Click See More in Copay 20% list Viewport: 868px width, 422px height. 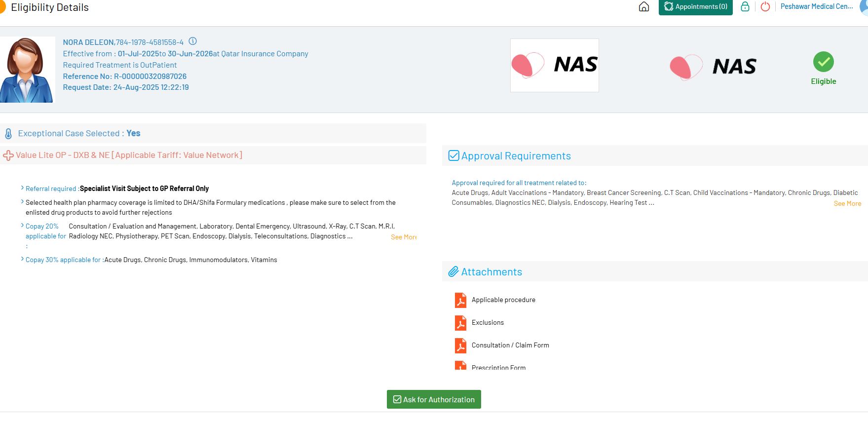click(404, 237)
